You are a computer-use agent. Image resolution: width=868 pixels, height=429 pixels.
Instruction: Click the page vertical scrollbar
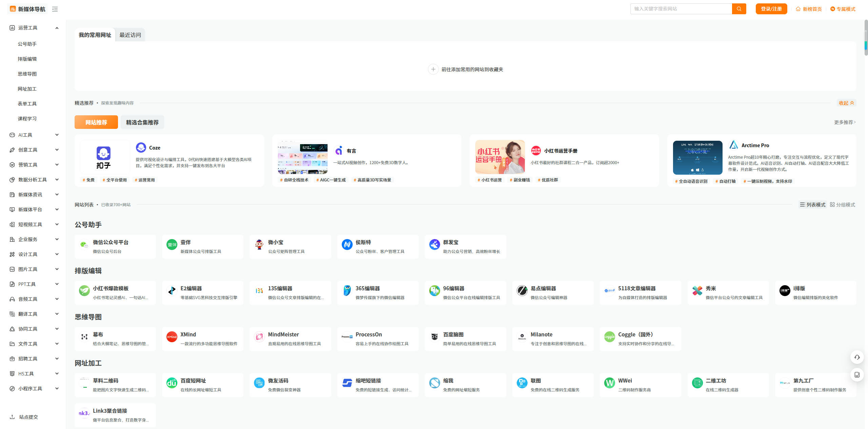(866, 37)
